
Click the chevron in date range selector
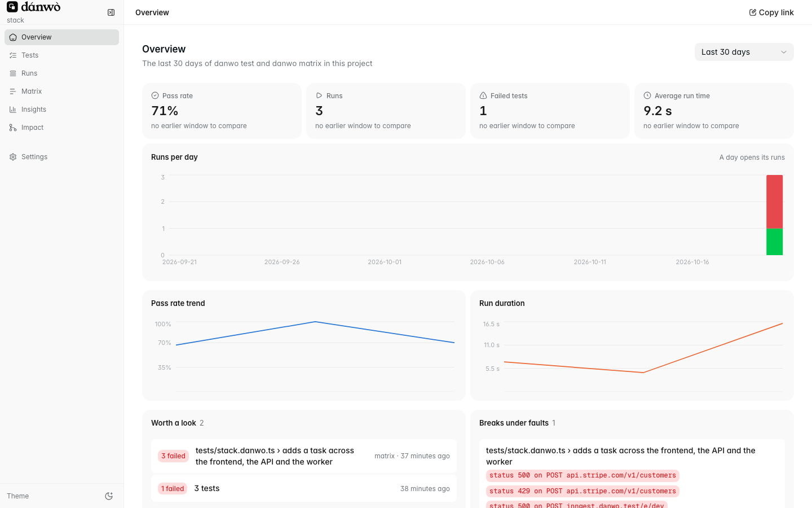click(x=784, y=52)
